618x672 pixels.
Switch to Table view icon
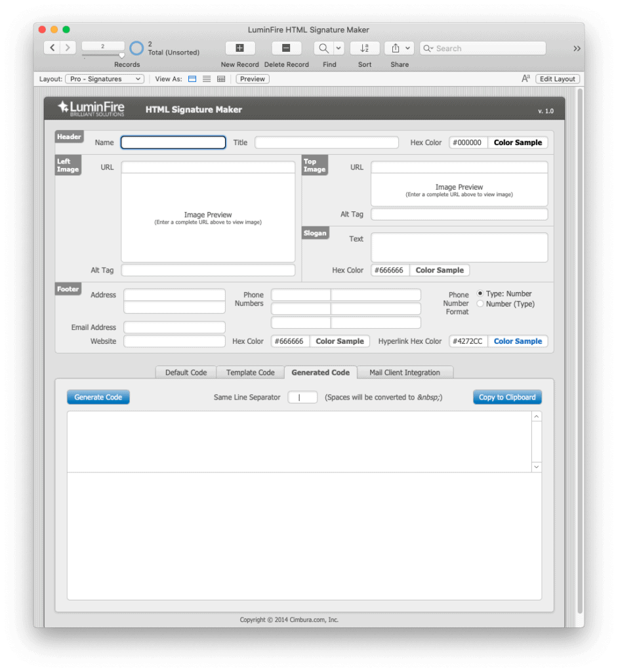coord(221,79)
